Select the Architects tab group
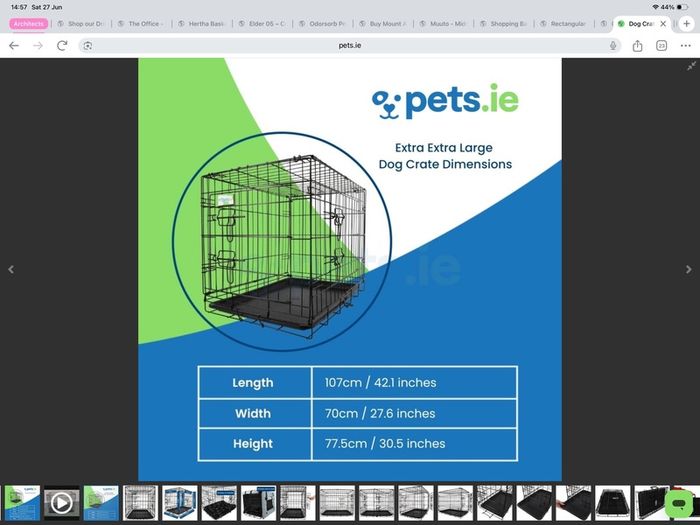The height and width of the screenshot is (525, 700). click(x=29, y=24)
